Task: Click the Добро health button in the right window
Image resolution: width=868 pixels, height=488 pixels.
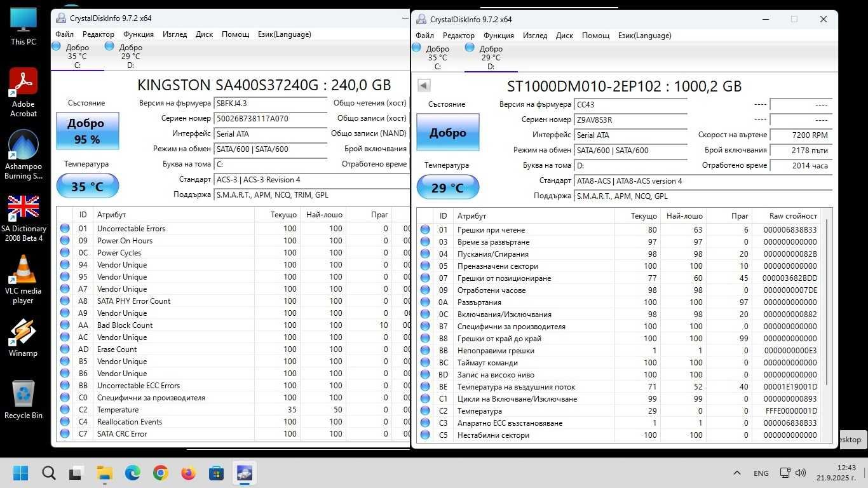Action: tap(447, 132)
